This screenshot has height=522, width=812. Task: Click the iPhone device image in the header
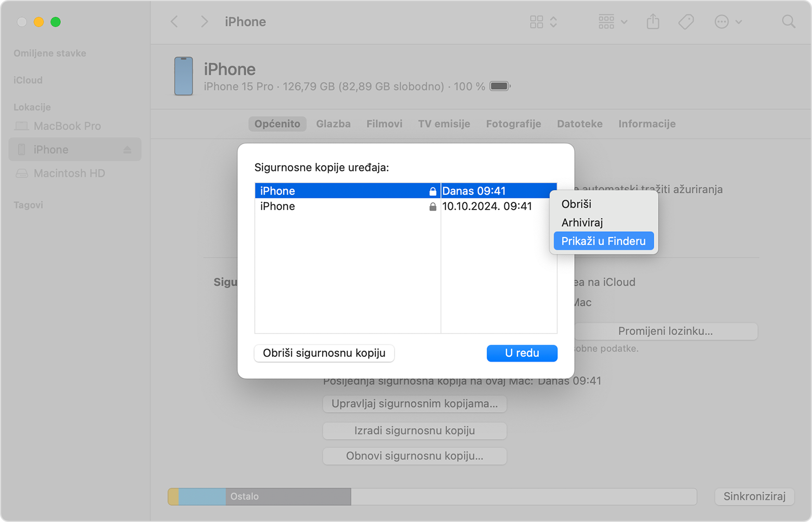pos(183,76)
